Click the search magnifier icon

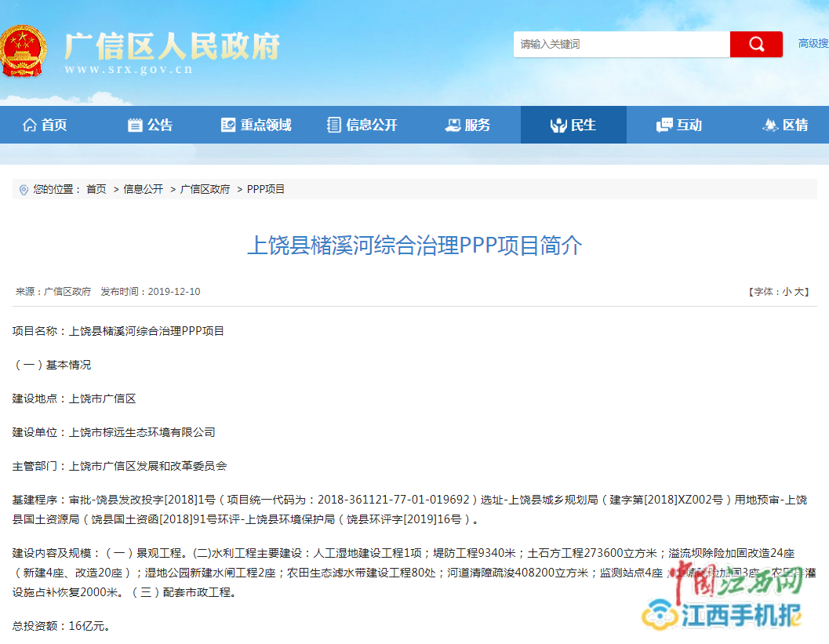[x=755, y=45]
